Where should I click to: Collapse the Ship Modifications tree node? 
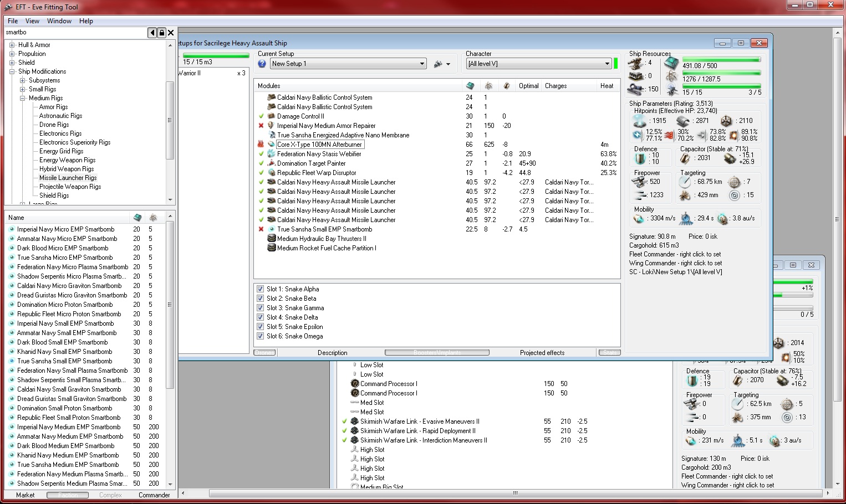(x=12, y=71)
